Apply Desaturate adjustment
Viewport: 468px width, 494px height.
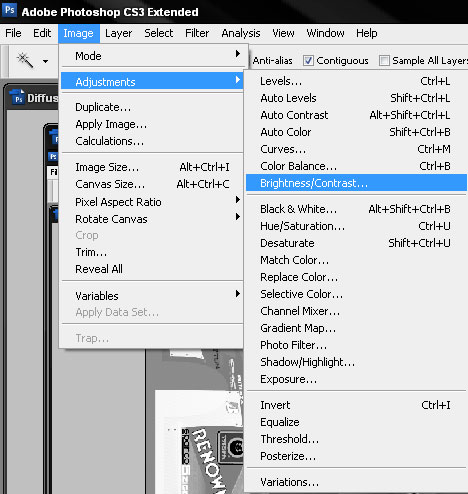[356, 243]
